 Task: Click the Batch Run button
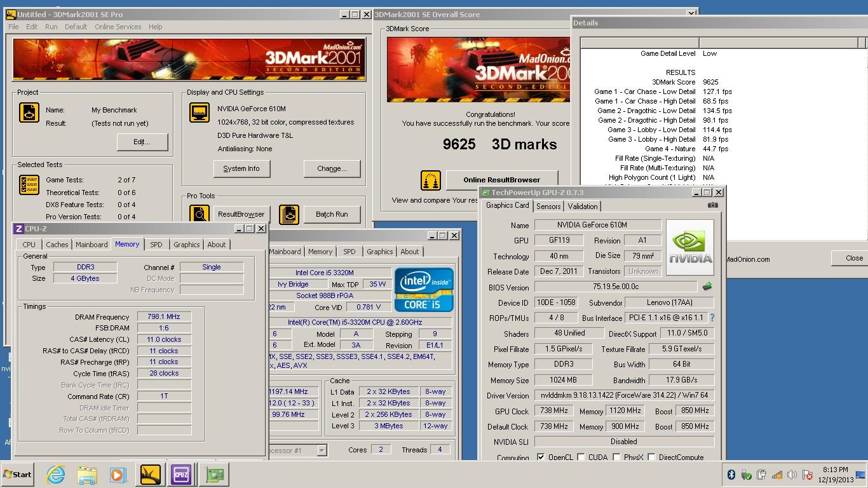(332, 214)
